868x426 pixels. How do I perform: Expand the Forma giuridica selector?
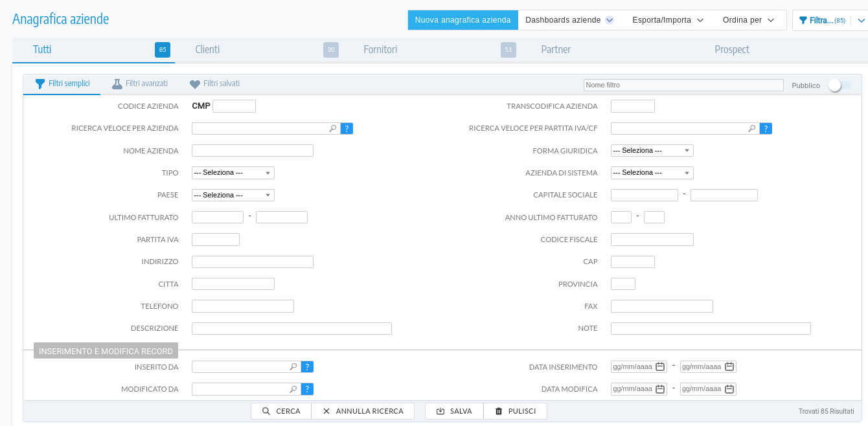652,151
